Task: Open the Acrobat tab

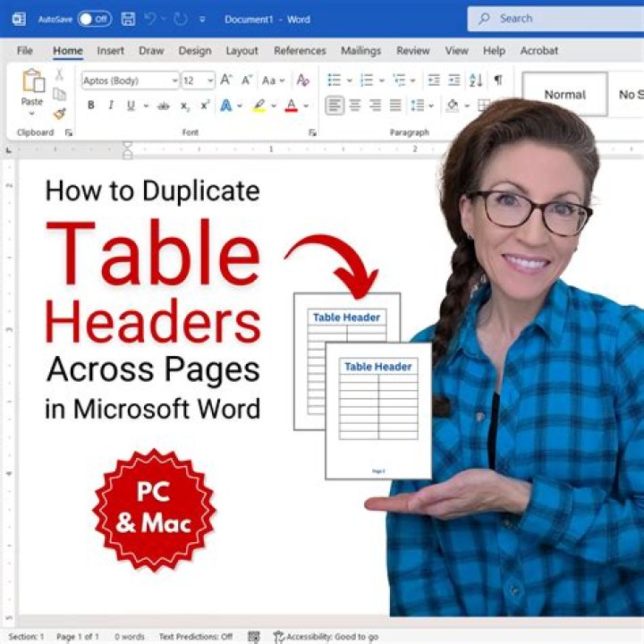Action: (x=538, y=50)
